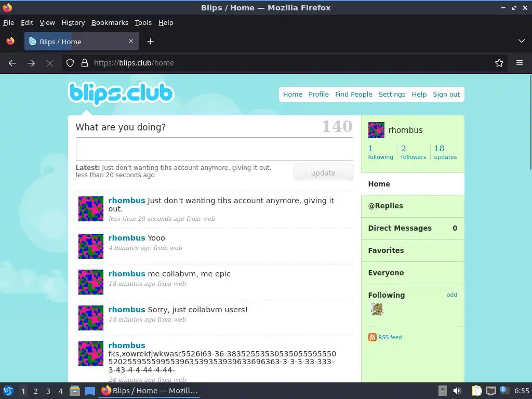
Task: View the 18 updates count
Action: pos(445,152)
